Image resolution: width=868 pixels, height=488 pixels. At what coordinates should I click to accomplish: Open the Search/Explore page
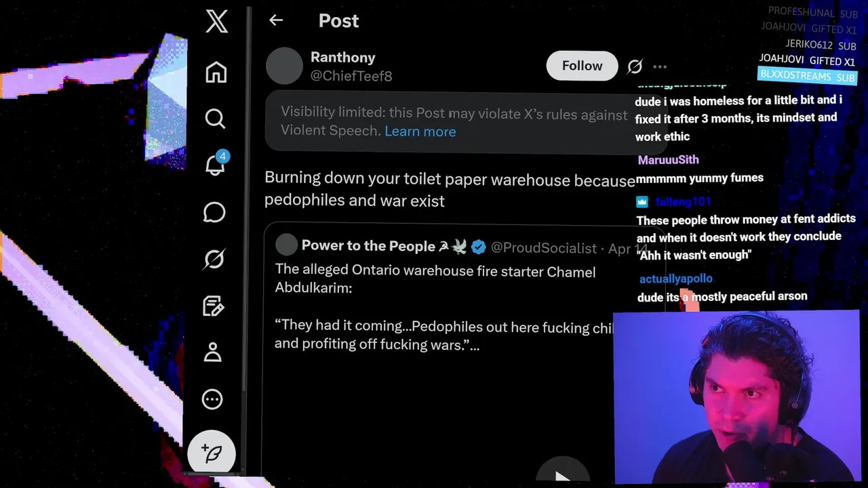[x=215, y=119]
